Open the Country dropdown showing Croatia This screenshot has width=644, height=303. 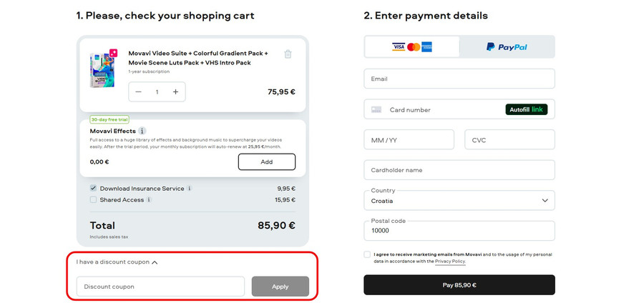point(459,201)
